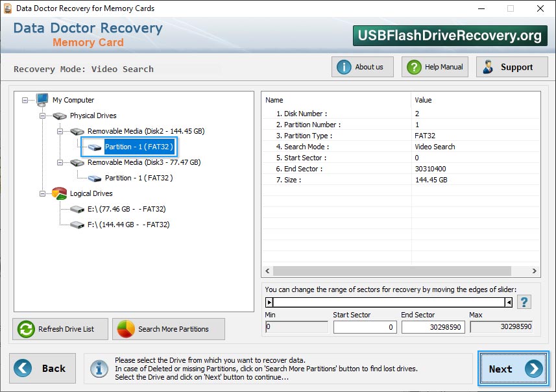Click Next to continue recovery
This screenshot has width=556, height=392.
(x=513, y=369)
